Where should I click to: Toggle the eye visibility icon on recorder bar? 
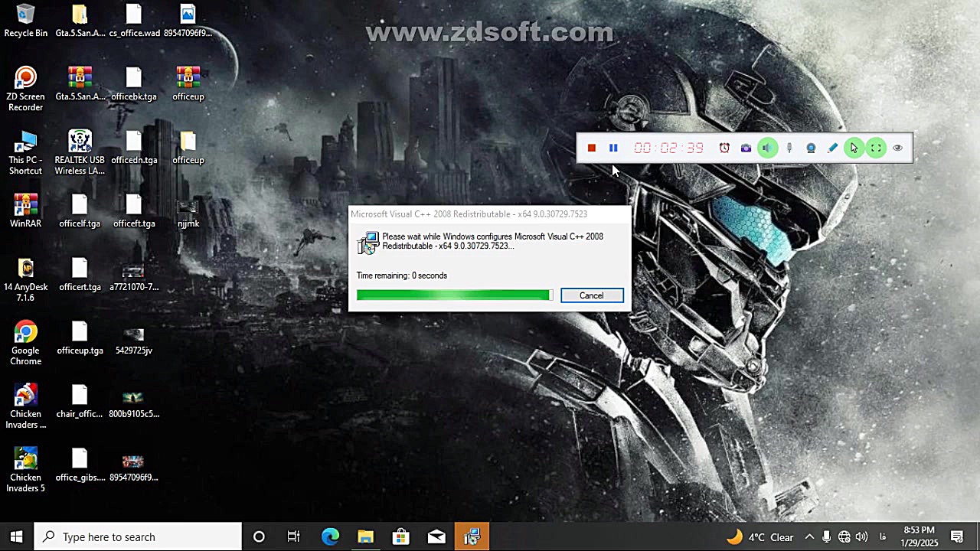pyautogui.click(x=897, y=148)
